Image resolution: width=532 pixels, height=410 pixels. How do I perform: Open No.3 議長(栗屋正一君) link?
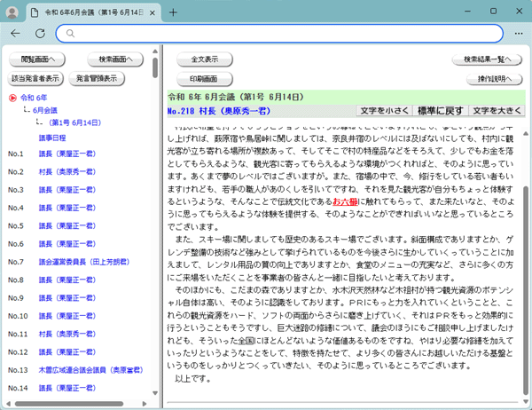pyautogui.click(x=67, y=190)
